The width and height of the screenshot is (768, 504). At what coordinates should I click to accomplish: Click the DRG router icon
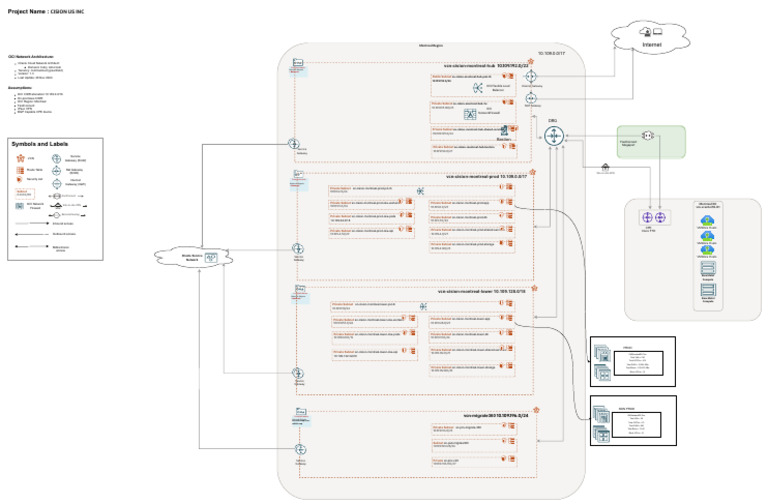(x=554, y=136)
